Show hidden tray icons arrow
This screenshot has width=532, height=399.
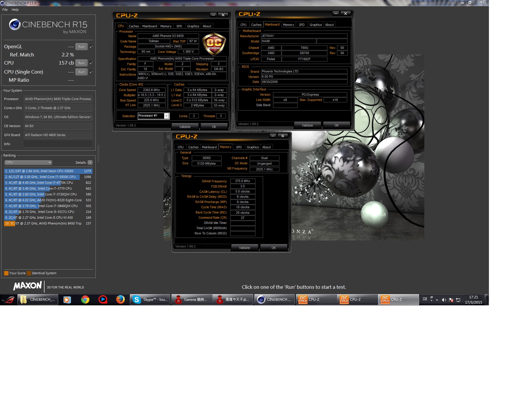coord(437,300)
